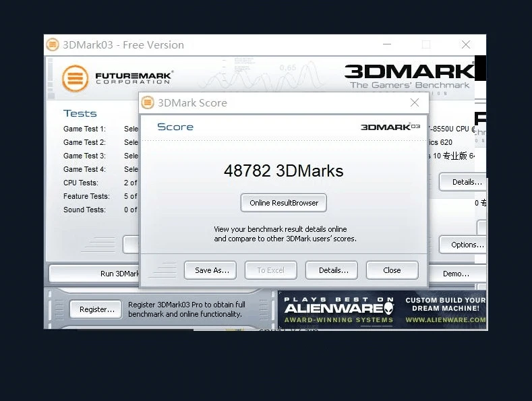The height and width of the screenshot is (401, 532).
Task: Click the 48782 3DMarks score text
Action: (283, 171)
